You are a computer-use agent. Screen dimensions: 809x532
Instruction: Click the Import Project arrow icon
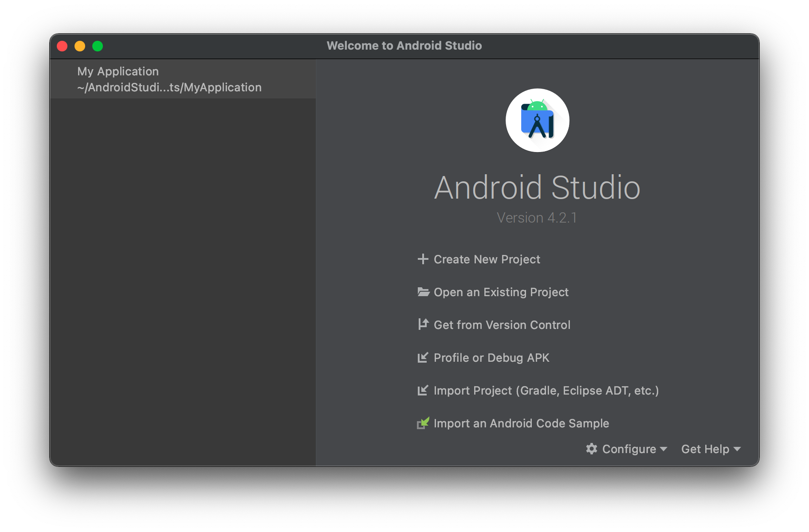point(423,390)
